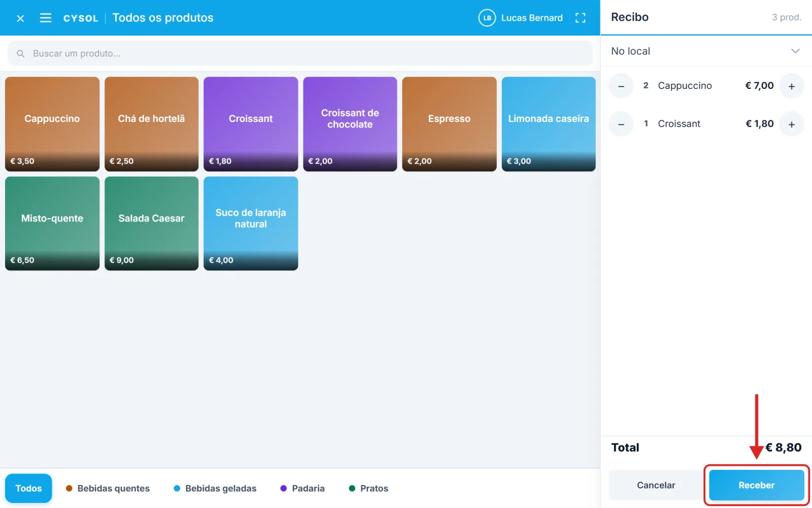Click the 3 prod. counter
Screen dimensions: 812x508
tap(787, 17)
